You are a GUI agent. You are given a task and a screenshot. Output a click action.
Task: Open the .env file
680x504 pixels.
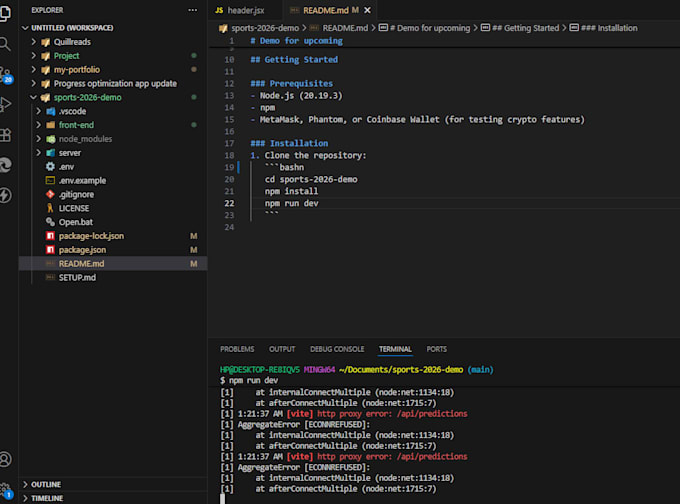coord(66,167)
